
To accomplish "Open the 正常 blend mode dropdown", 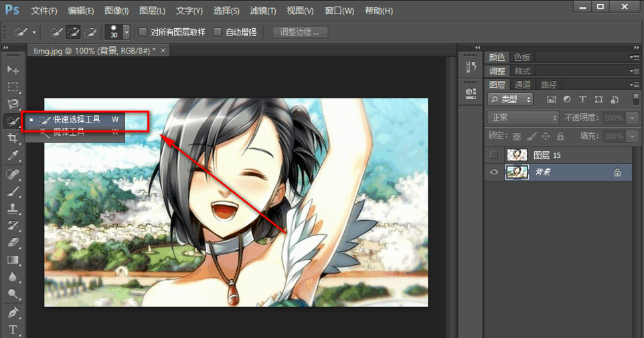I will pos(523,118).
